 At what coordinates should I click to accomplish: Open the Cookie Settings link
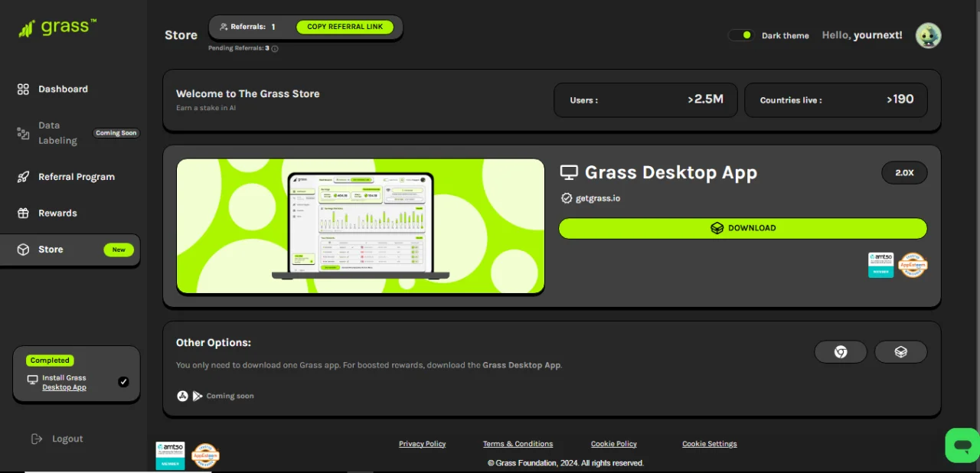click(x=710, y=444)
